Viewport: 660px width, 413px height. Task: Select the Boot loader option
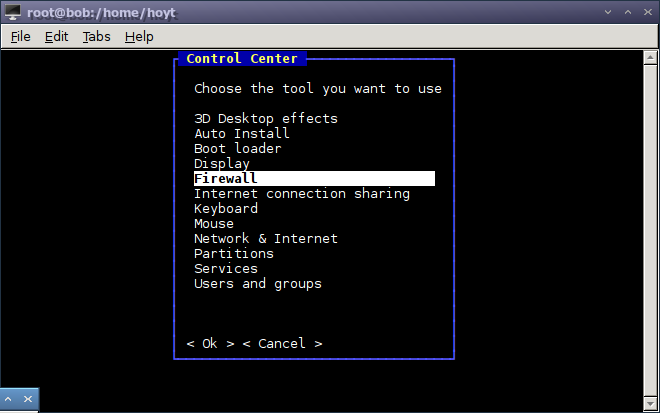(238, 148)
